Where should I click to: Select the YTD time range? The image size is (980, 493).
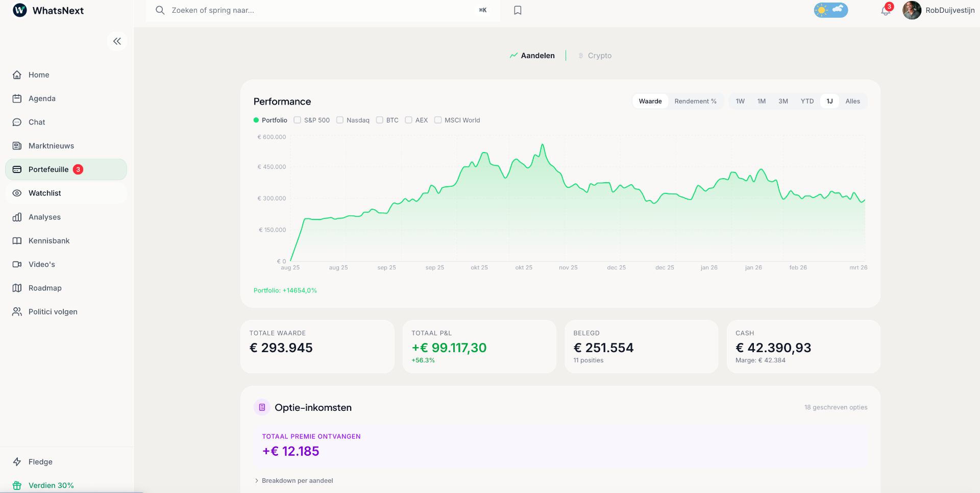(807, 101)
